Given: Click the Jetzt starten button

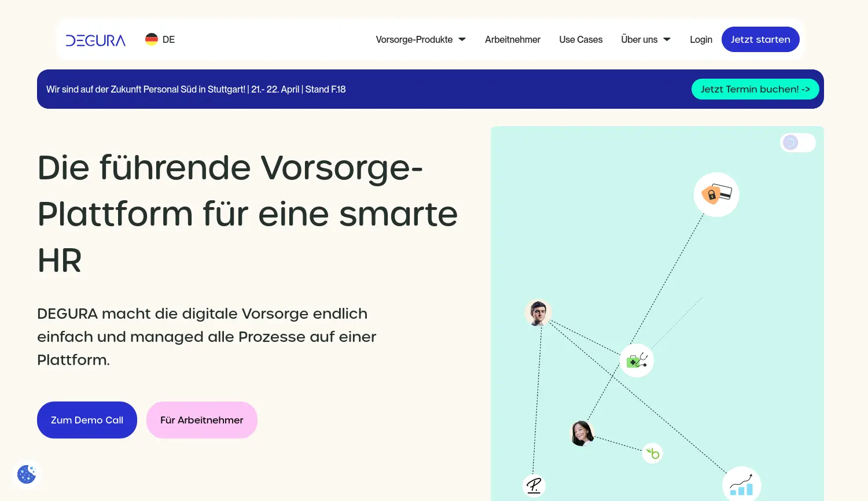Looking at the screenshot, I should [760, 39].
